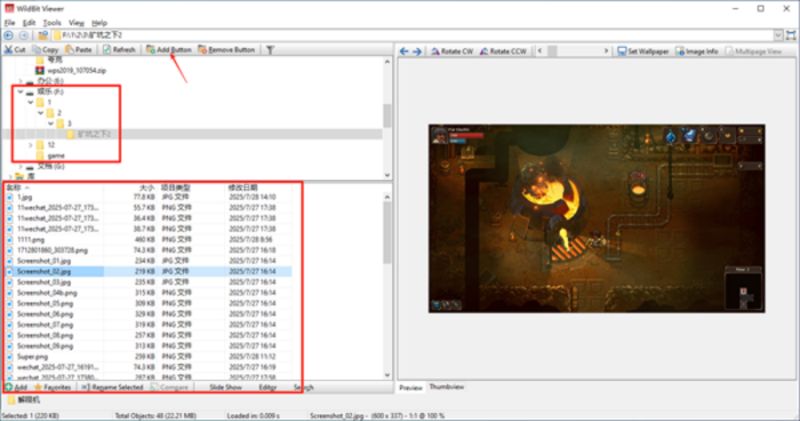Select file 1712801860_303728.png
The height and width of the screenshot is (421, 800).
tap(53, 250)
